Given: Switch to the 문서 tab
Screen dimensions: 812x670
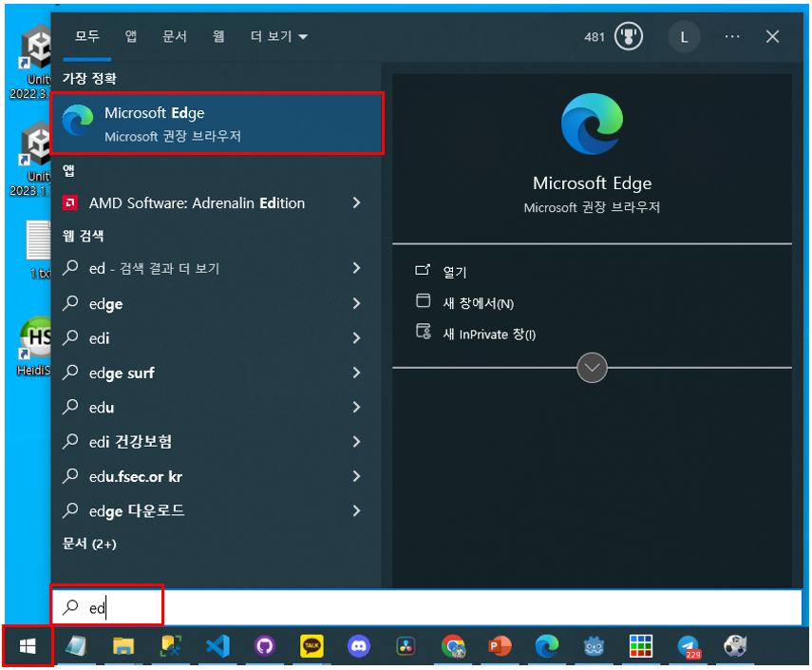Looking at the screenshot, I should 175,36.
